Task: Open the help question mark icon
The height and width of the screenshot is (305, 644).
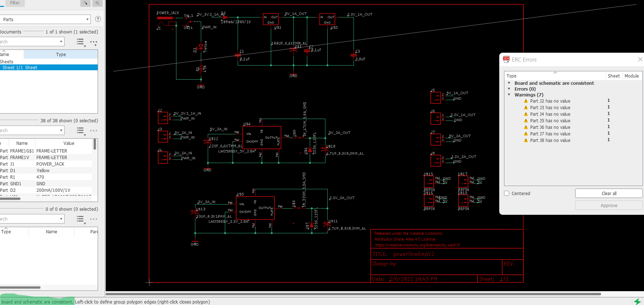Action: click(x=98, y=19)
